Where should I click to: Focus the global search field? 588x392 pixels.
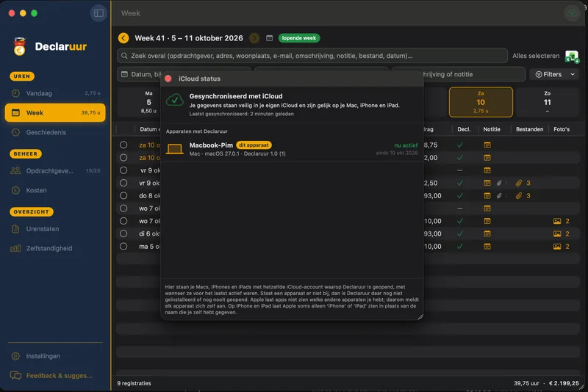tap(312, 56)
